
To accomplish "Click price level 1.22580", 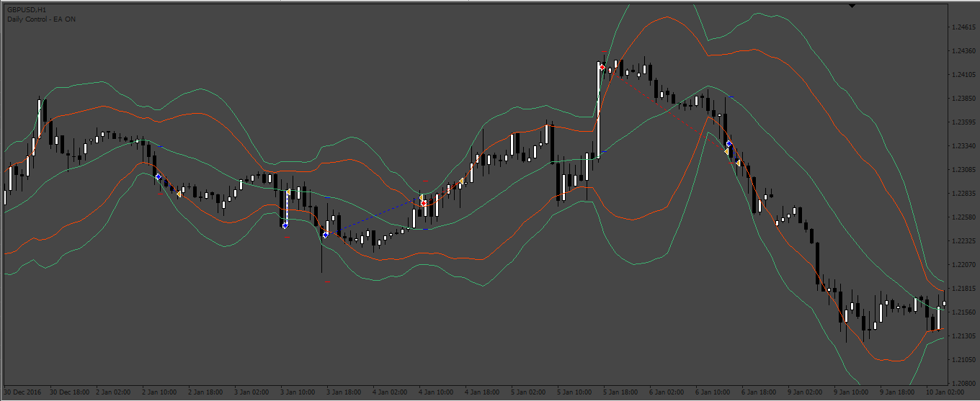I will coord(963,217).
